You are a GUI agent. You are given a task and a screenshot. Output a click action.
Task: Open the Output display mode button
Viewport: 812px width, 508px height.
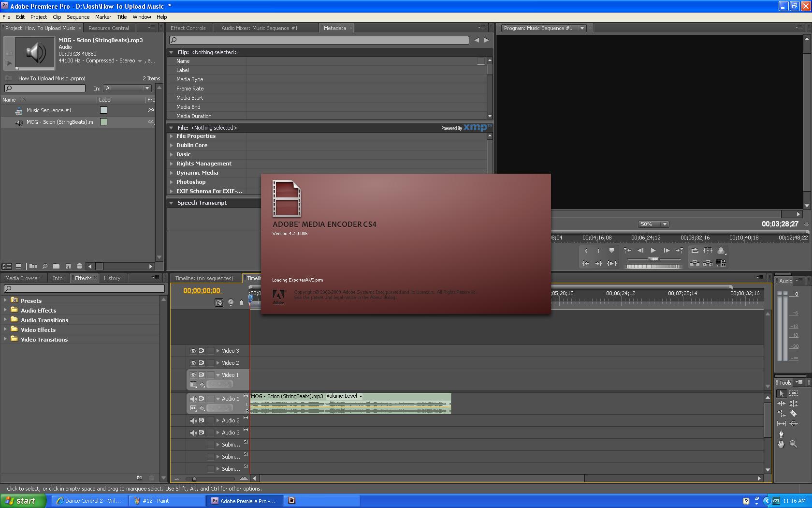(721, 251)
